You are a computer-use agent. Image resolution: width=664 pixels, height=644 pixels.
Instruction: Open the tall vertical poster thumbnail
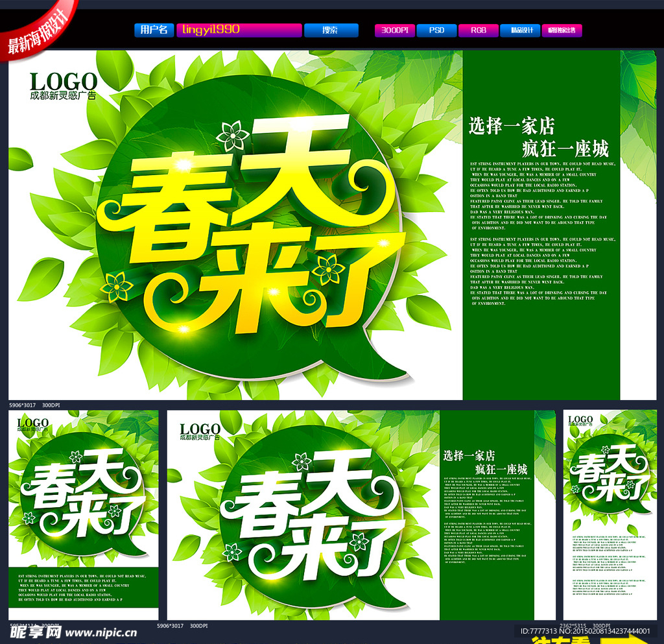click(610, 516)
